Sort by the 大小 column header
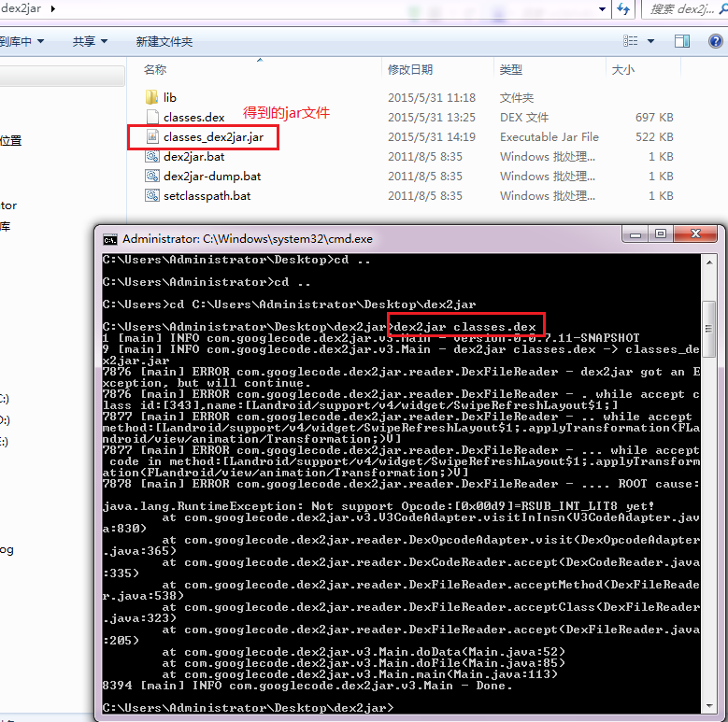This screenshot has width=728, height=722. (x=622, y=70)
